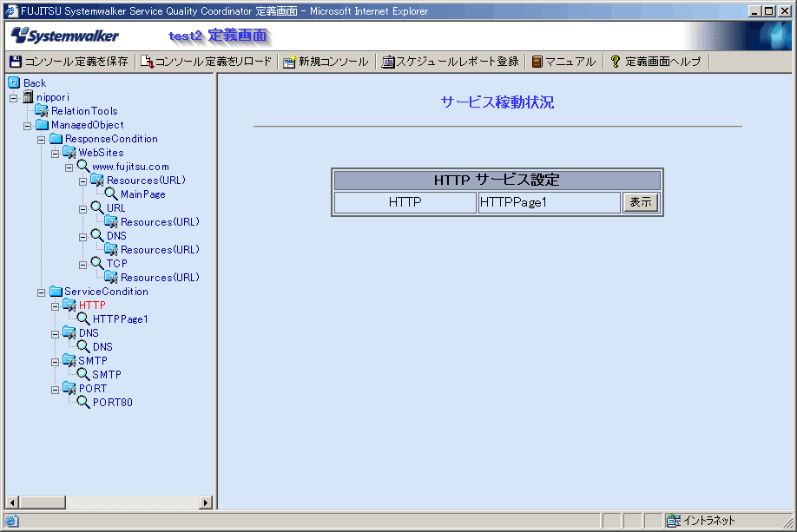Collapse the www.fujitsu.com node
The width and height of the screenshot is (797, 532).
click(x=69, y=167)
